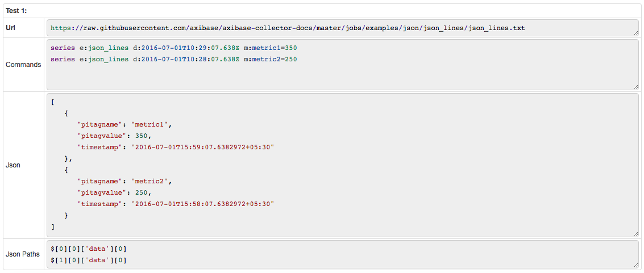Click the "pitagvalue": 350 line

117,136
